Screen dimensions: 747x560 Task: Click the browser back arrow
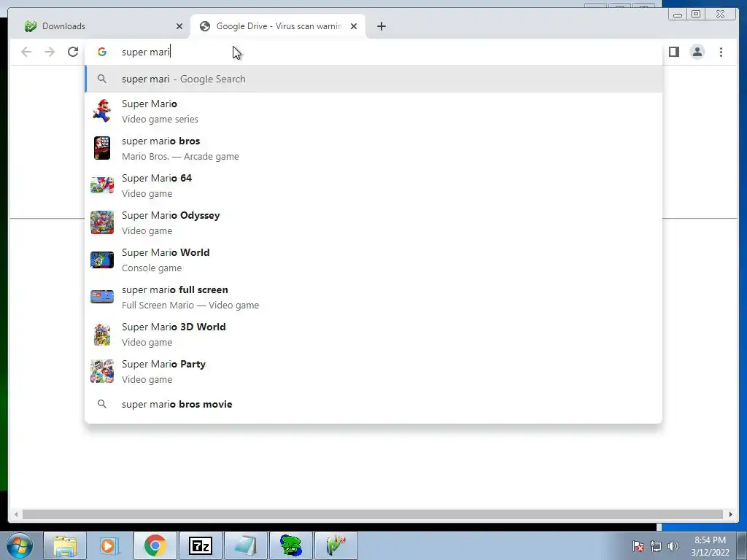click(26, 52)
